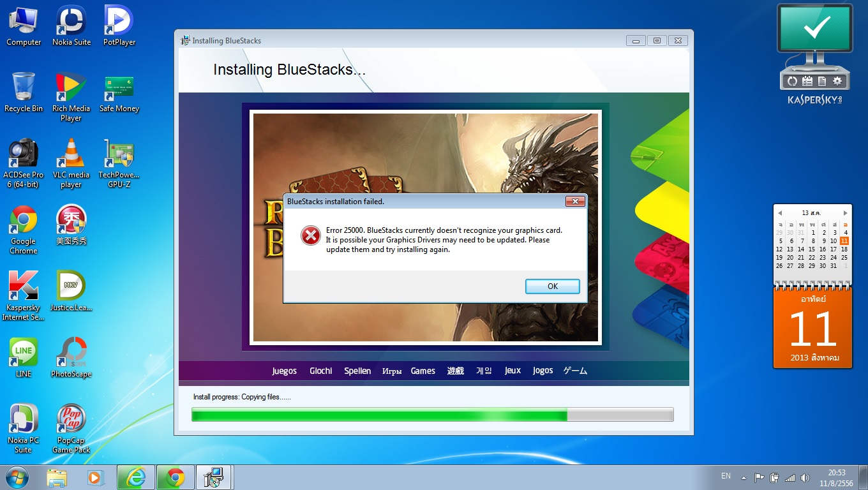Click the green install progress bar

point(432,415)
